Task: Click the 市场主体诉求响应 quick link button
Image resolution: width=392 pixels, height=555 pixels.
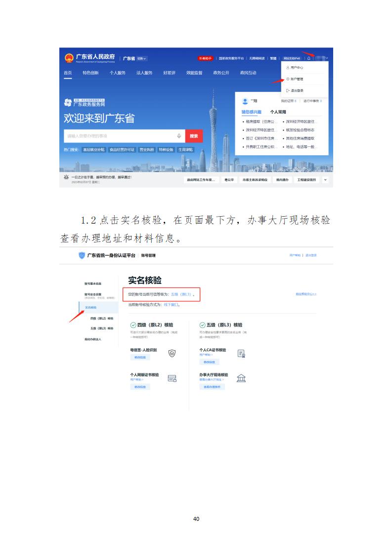Action: click(x=255, y=180)
